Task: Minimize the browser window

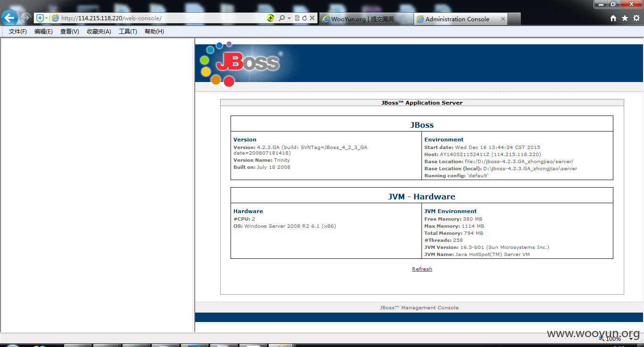Action: click(x=601, y=4)
